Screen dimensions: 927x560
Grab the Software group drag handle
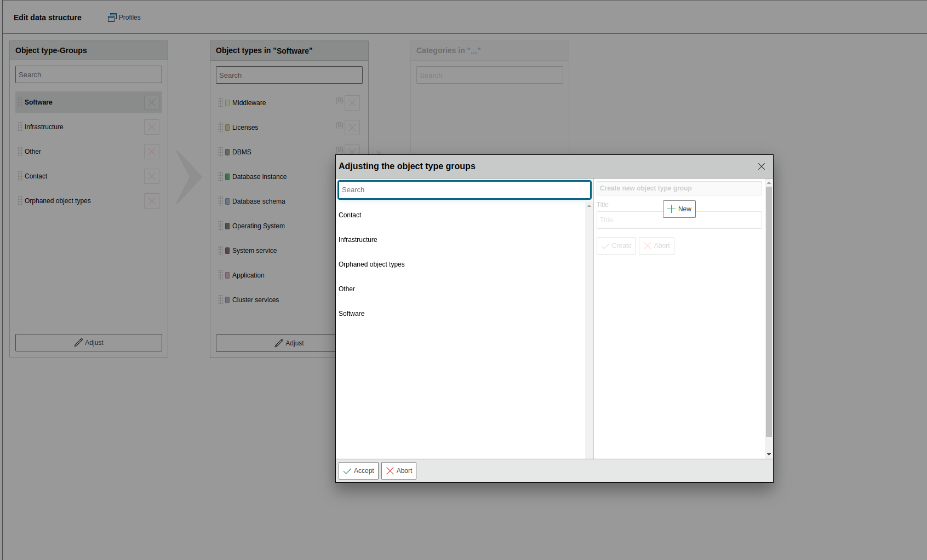coord(20,102)
